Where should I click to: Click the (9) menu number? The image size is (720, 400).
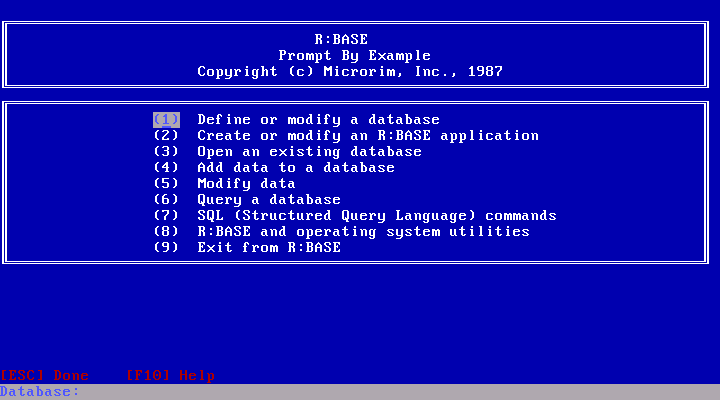click(x=166, y=248)
